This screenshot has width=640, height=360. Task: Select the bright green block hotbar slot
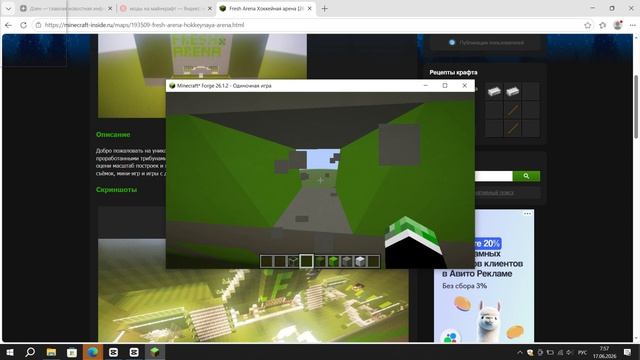click(333, 261)
